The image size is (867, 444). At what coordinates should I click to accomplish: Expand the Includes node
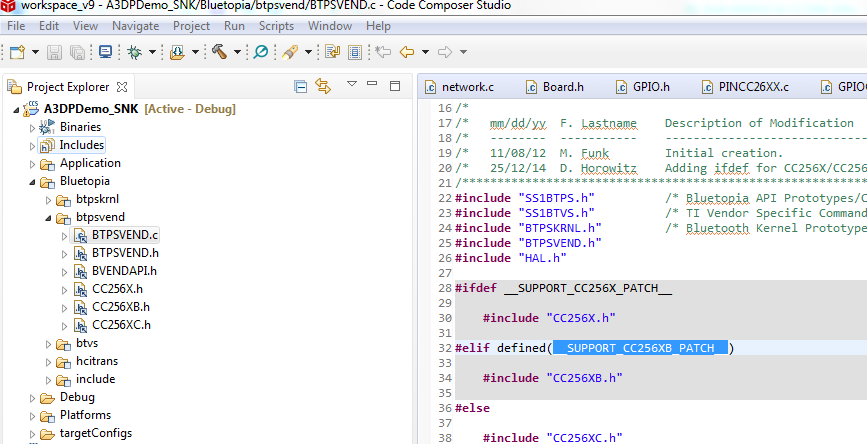(x=32, y=147)
